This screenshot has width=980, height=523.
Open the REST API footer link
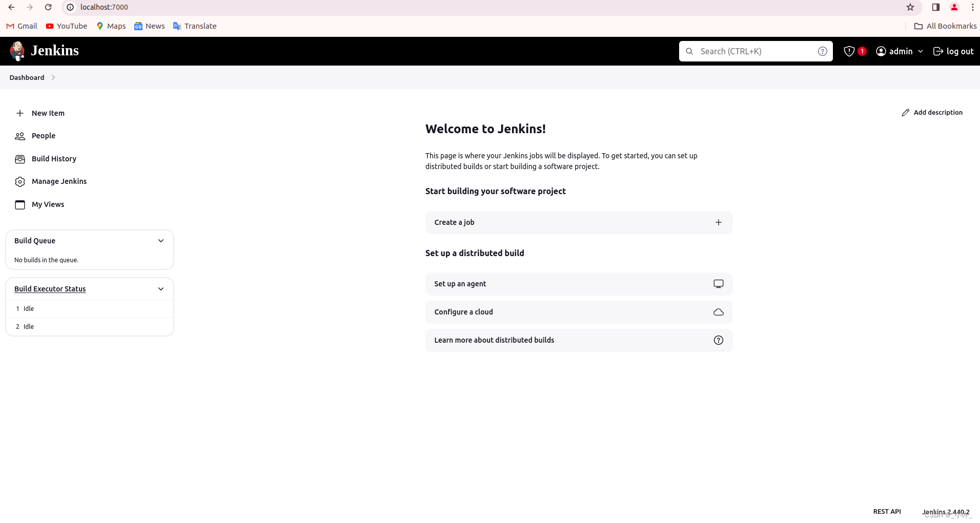(887, 512)
